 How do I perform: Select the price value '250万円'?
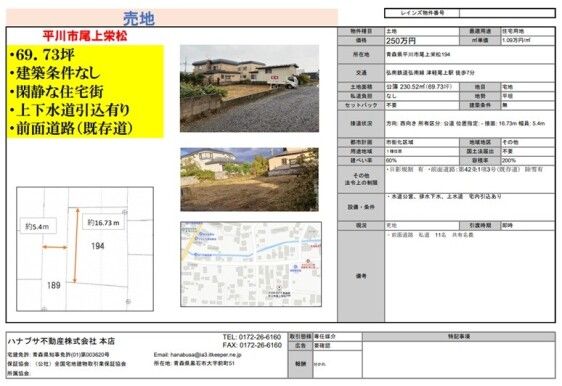pos(401,41)
